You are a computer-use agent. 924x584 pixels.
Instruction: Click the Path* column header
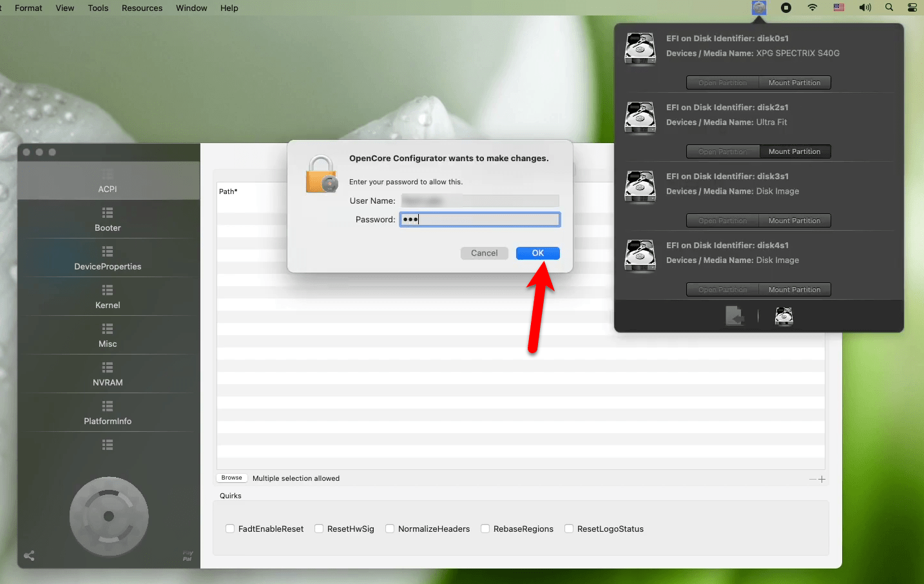pyautogui.click(x=228, y=191)
